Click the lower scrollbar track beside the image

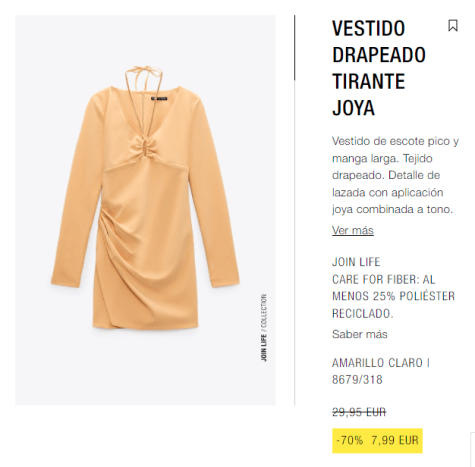[x=295, y=243]
